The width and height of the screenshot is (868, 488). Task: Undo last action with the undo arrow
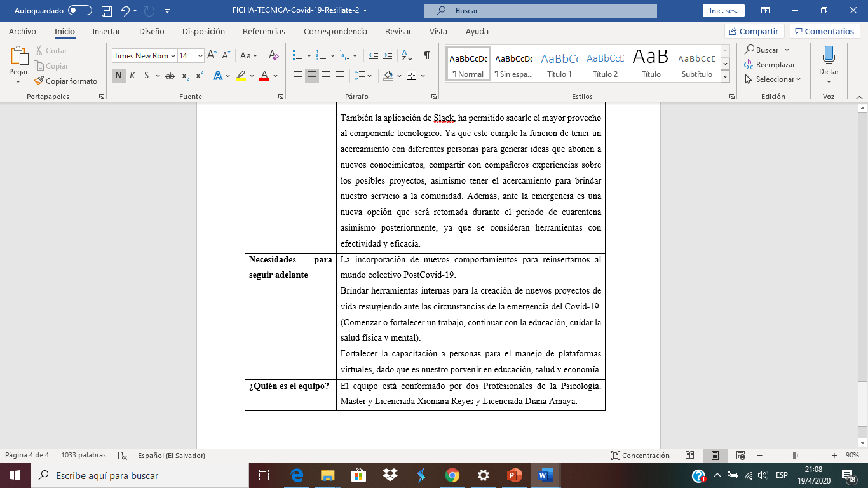[125, 11]
